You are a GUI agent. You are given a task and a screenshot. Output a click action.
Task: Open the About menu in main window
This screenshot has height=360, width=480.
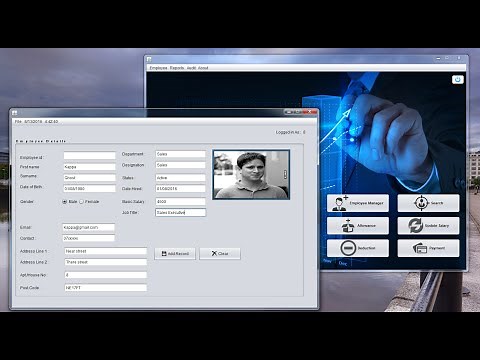click(x=203, y=68)
